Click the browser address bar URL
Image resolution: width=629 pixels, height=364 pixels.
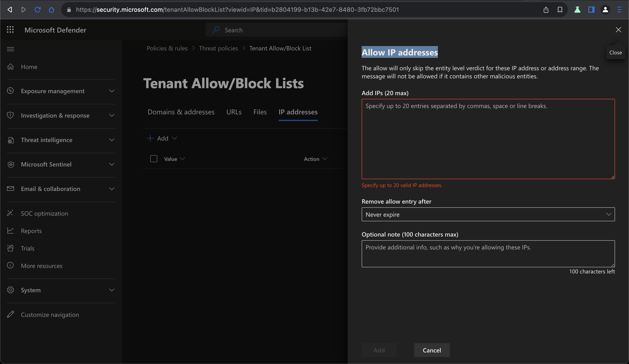[237, 9]
